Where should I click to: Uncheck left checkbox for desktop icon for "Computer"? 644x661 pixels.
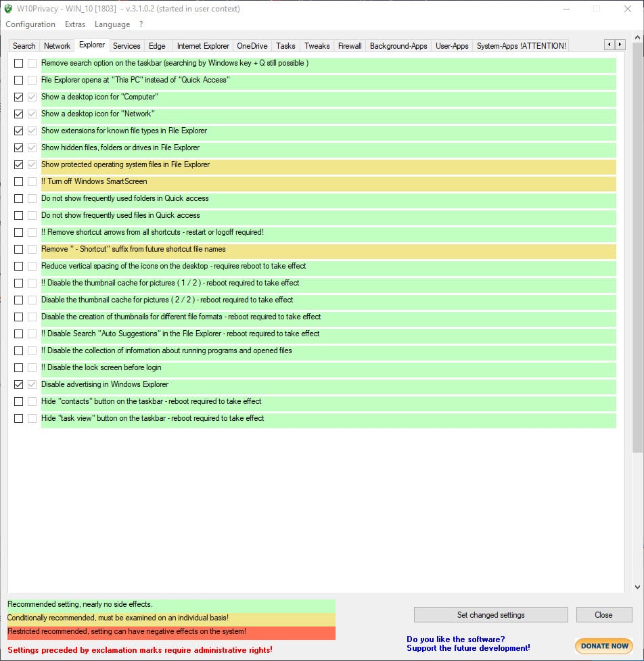pos(18,97)
